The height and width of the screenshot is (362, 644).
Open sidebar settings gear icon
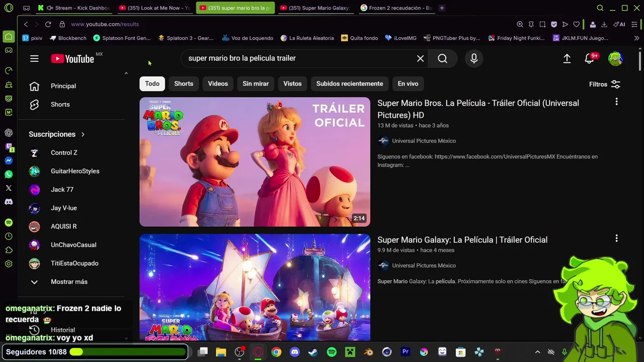(x=9, y=264)
